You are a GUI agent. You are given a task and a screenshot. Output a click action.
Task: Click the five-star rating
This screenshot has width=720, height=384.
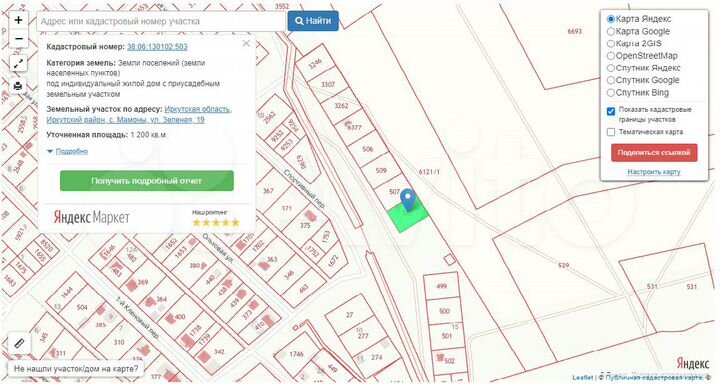point(216,223)
